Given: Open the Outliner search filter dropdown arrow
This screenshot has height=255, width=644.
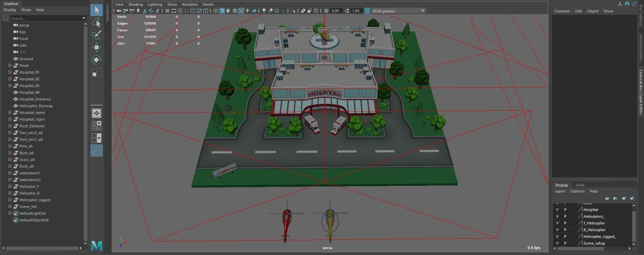Looking at the screenshot, I should [84, 18].
